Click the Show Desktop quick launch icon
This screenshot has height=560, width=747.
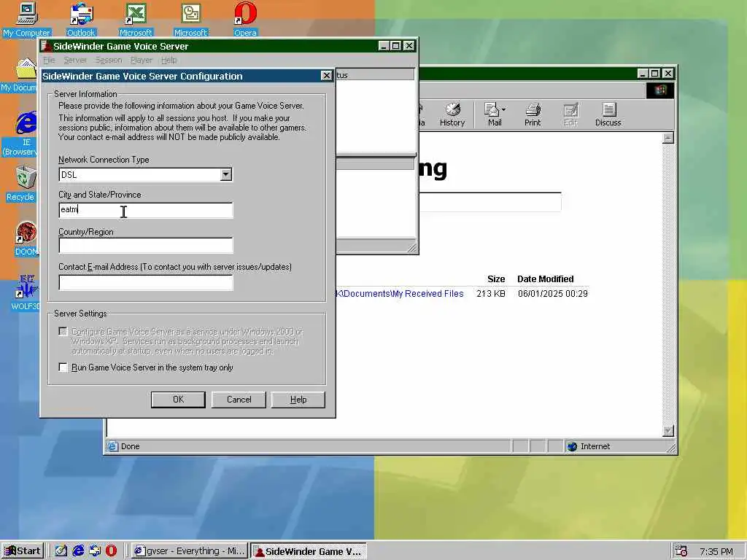pos(61,551)
